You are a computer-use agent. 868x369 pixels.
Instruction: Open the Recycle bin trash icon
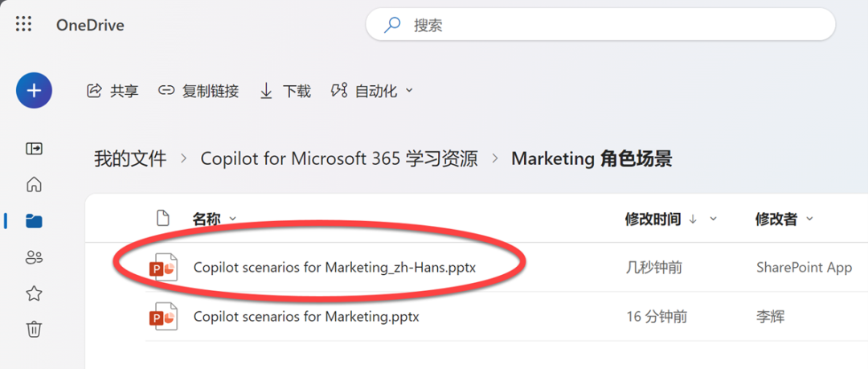35,329
